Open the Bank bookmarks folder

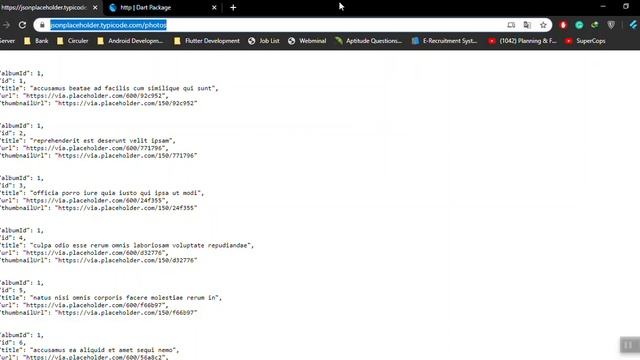pos(36,41)
